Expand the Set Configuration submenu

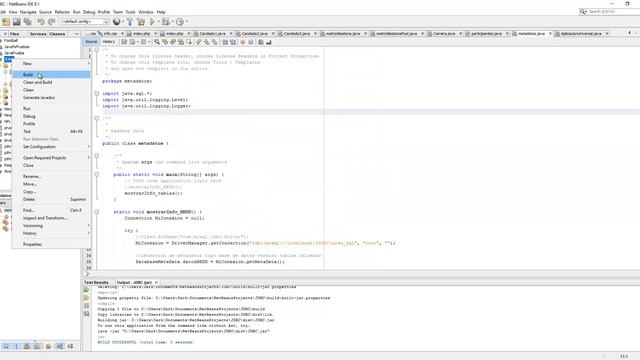tap(89, 147)
